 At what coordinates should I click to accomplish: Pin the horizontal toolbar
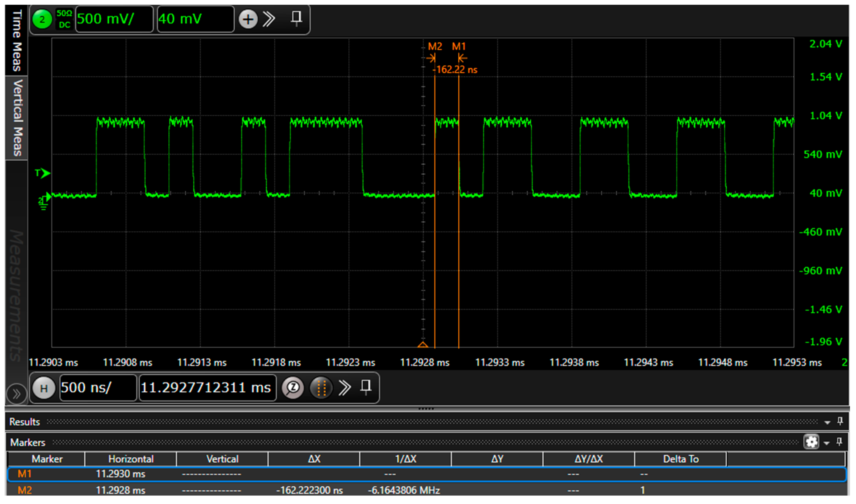[x=366, y=387]
